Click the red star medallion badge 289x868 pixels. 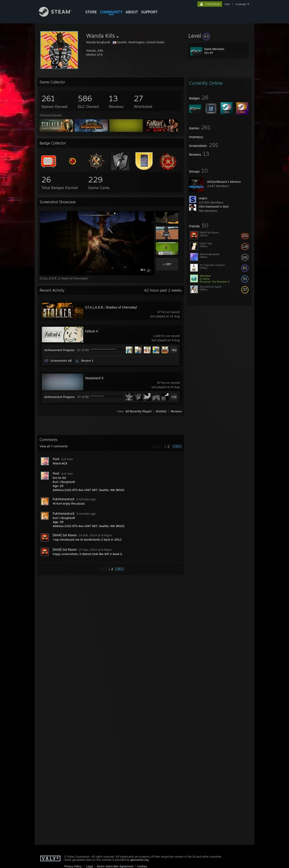point(168,161)
